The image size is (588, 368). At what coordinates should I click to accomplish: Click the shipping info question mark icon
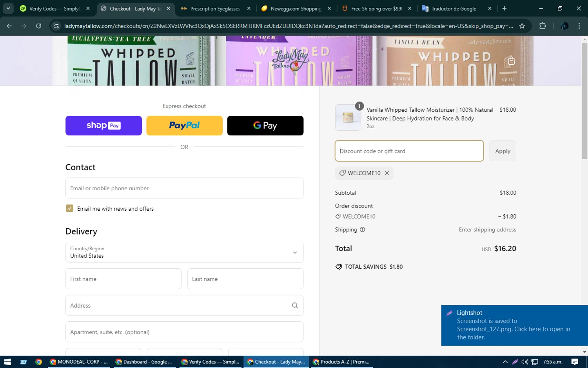click(x=362, y=230)
